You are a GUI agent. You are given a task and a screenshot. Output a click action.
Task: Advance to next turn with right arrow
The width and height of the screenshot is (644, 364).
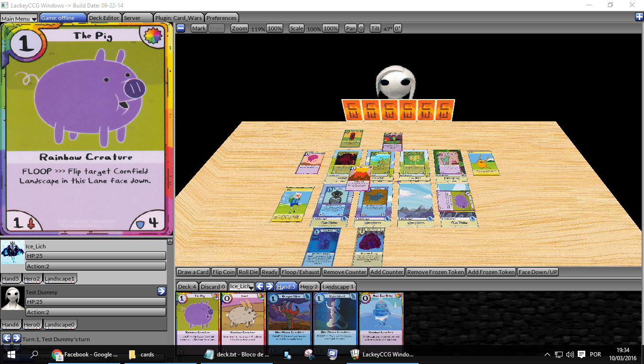point(17,338)
